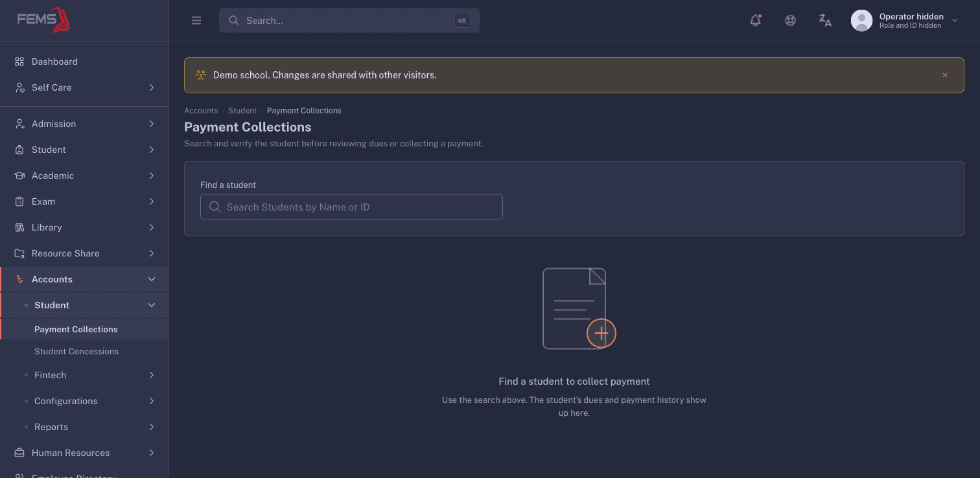Expand the Reports submenu chevron
The width and height of the screenshot is (980, 478).
[x=152, y=427]
